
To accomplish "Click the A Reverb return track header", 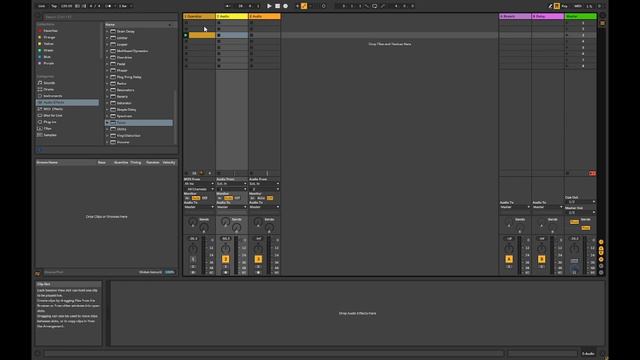I will [515, 16].
